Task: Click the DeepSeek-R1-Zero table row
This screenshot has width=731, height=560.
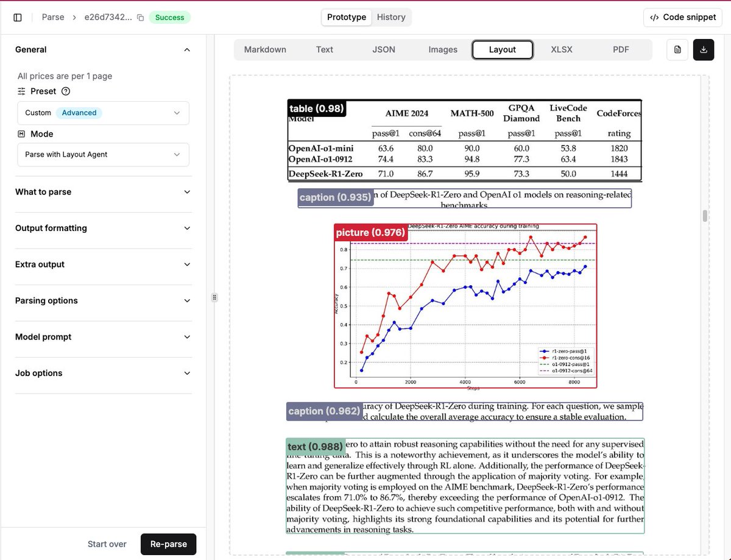Action: pyautogui.click(x=465, y=174)
